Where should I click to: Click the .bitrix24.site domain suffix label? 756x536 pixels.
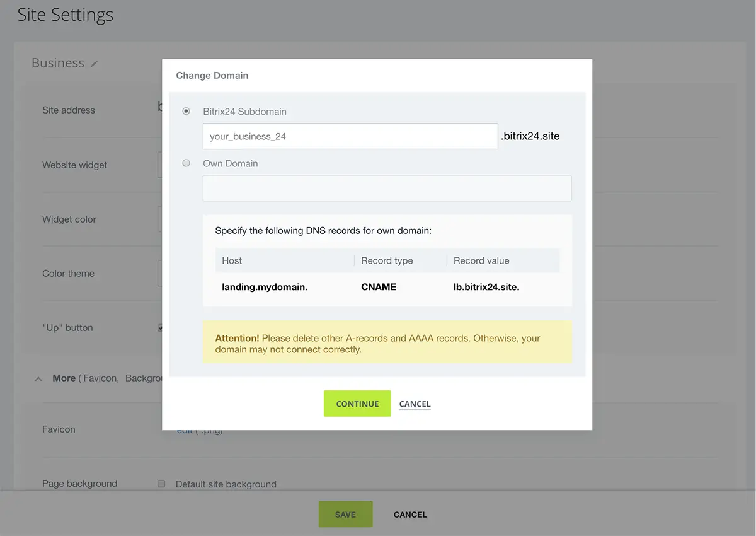[530, 136]
